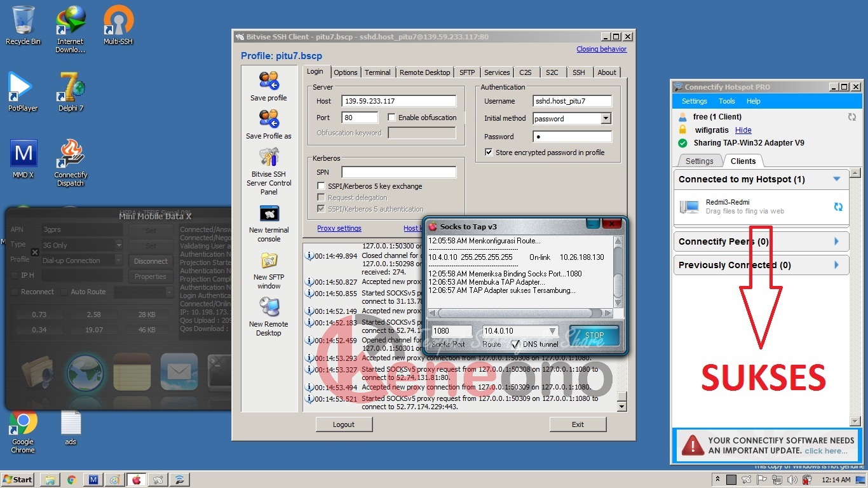Click the explorer folder icon in the taskbar

[x=50, y=480]
